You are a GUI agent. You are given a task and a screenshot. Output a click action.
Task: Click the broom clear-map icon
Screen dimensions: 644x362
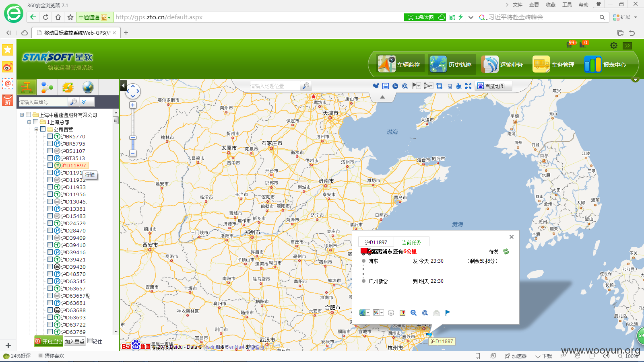(x=459, y=86)
